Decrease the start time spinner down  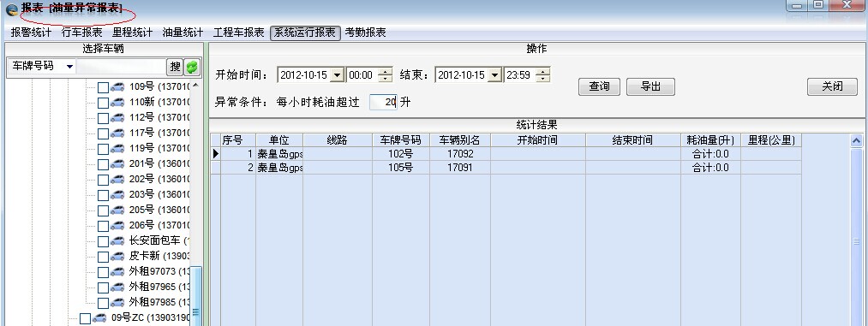click(x=386, y=79)
